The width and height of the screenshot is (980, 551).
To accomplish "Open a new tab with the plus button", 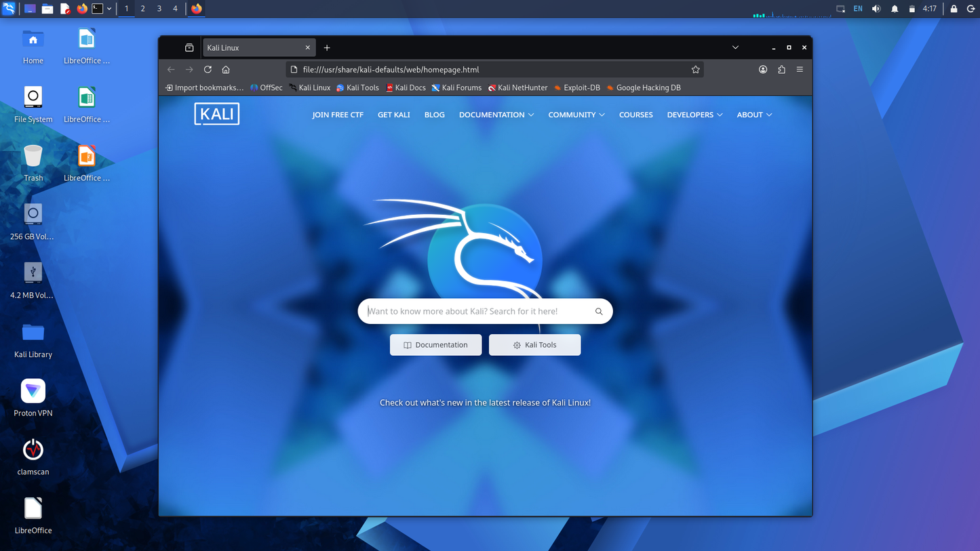I will (x=327, y=47).
